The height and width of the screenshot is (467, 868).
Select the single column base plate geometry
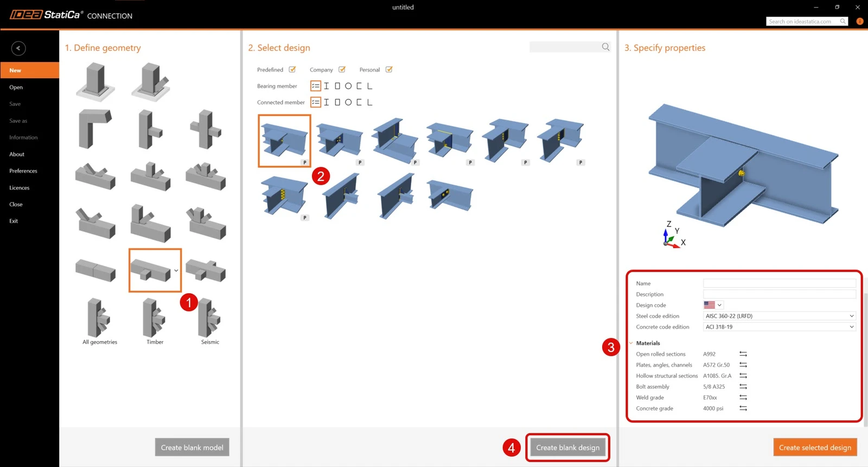tap(95, 81)
